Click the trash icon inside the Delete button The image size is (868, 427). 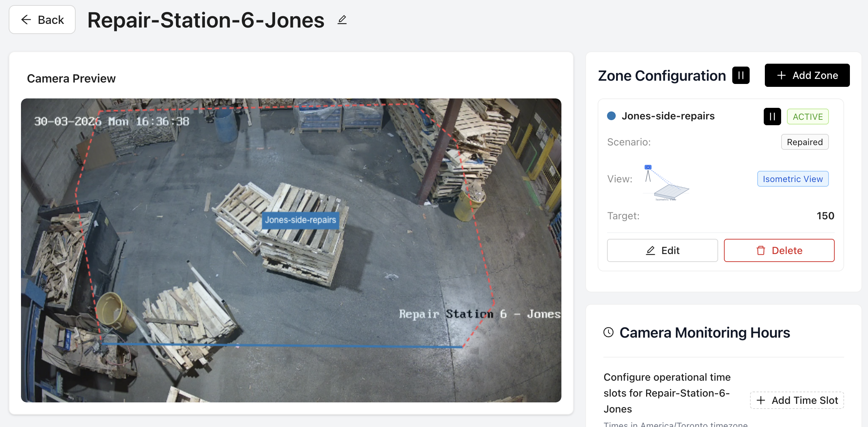tap(761, 250)
